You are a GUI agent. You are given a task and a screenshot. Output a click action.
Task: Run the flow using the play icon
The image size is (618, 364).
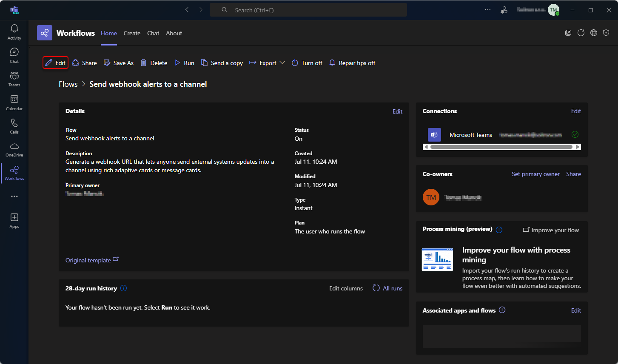[x=184, y=63]
